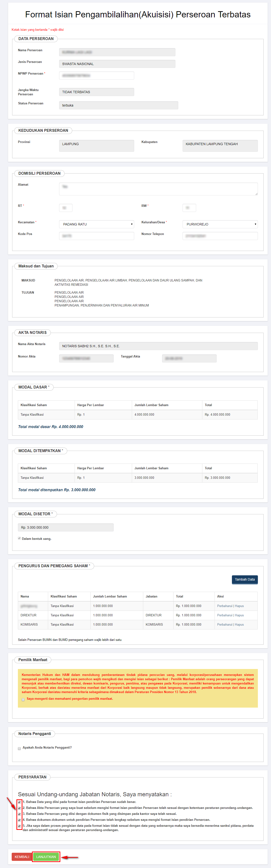This screenshot has height=868, width=271.
Task: Click Perbaharui in the KOMISARIS row
Action: click(x=225, y=624)
